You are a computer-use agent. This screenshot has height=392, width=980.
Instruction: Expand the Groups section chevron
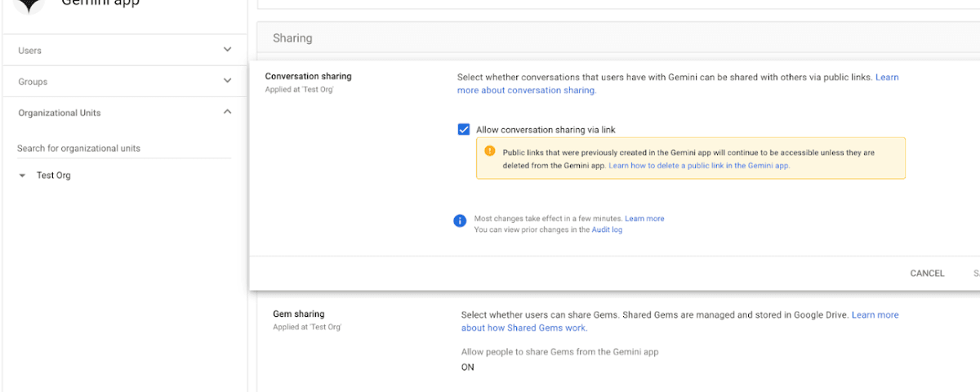tap(227, 81)
